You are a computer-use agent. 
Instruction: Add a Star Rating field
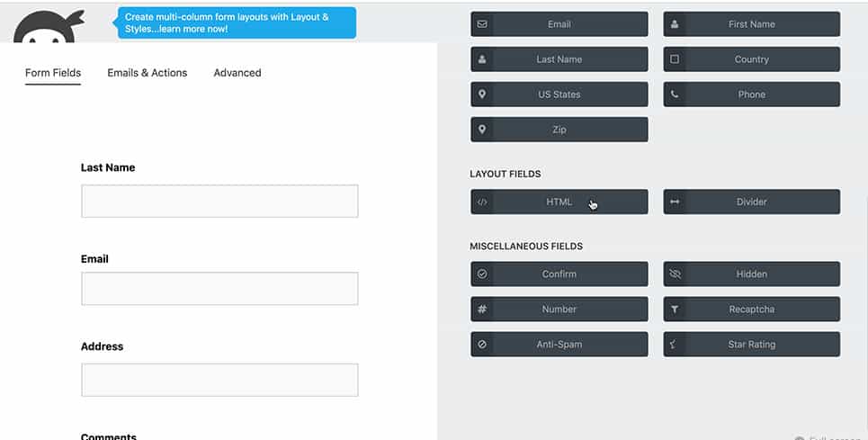pyautogui.click(x=752, y=345)
